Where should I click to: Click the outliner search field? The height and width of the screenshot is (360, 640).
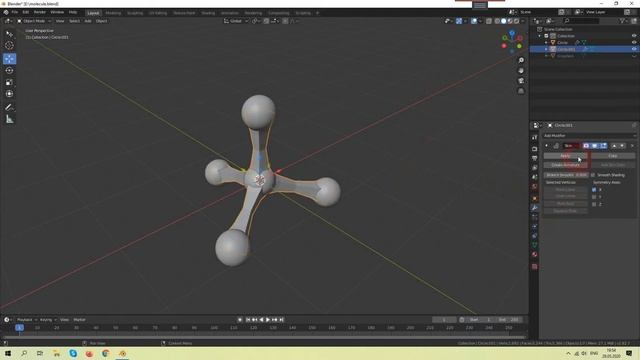(x=581, y=21)
